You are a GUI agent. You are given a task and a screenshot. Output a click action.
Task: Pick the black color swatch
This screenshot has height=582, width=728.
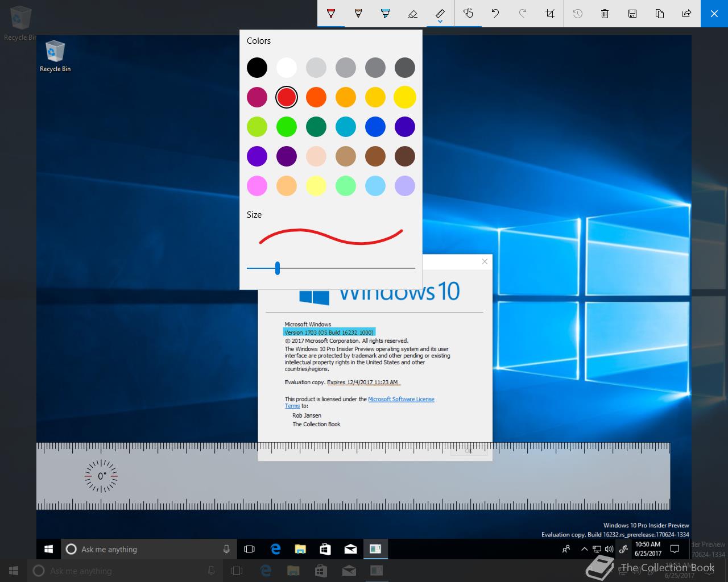(257, 68)
